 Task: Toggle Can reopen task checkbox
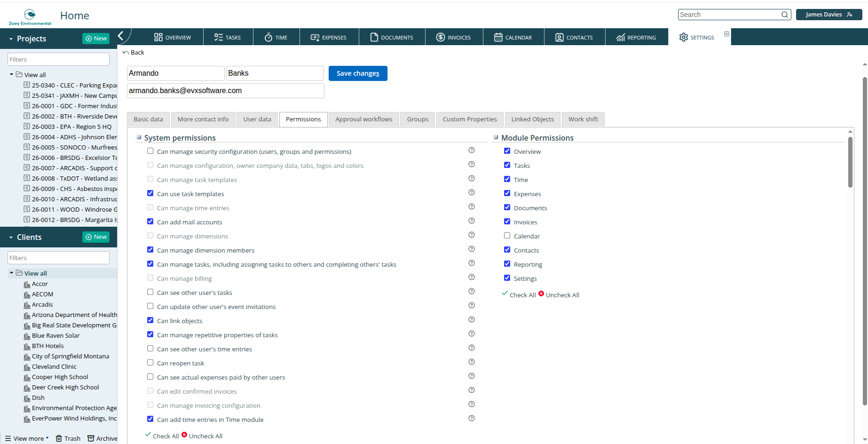tap(150, 363)
